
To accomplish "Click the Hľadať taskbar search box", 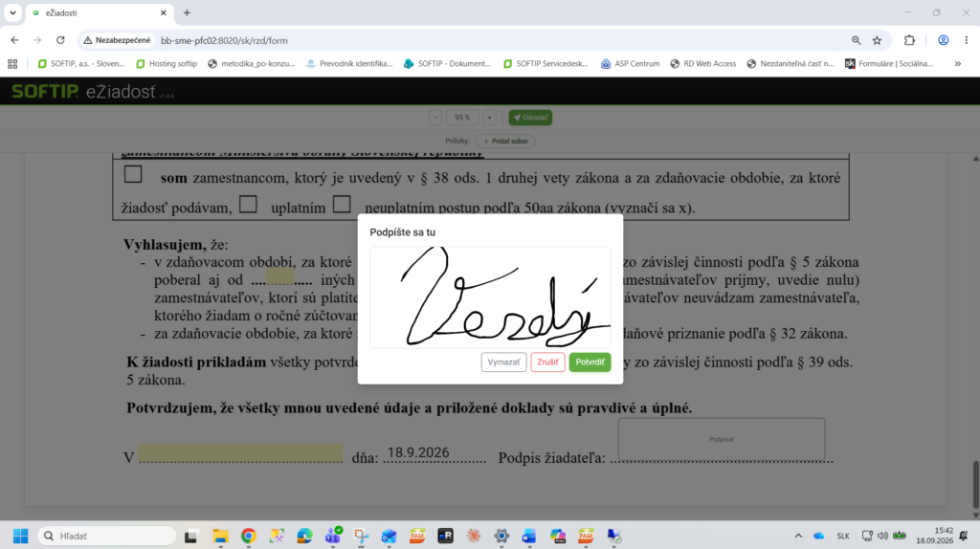I will [107, 536].
